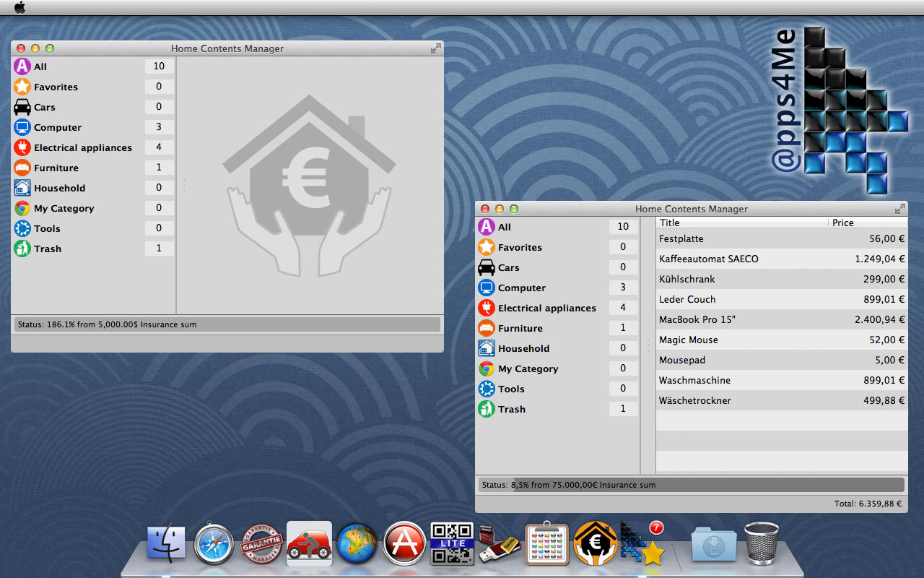
Task: Click the red car and motorcycle dock icon
Action: [x=309, y=543]
